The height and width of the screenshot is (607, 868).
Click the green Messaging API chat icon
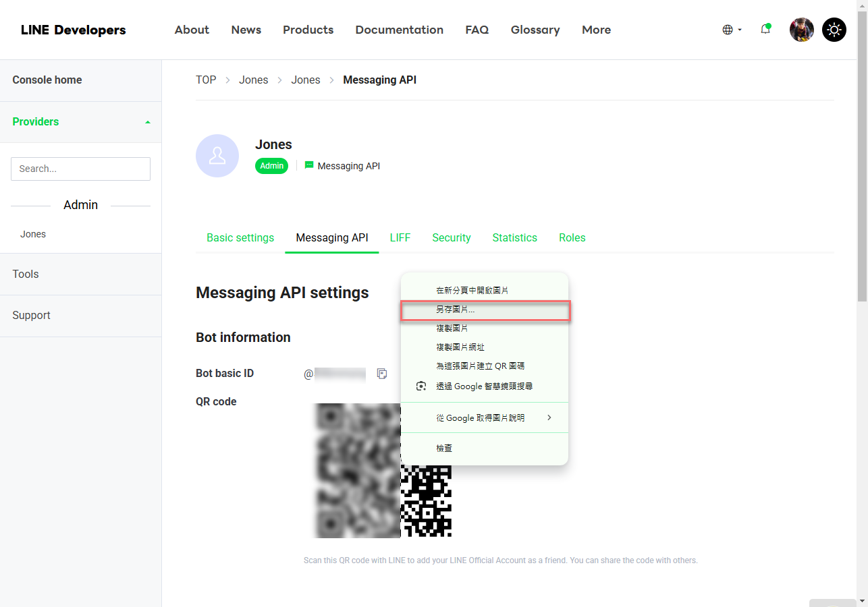pos(309,165)
